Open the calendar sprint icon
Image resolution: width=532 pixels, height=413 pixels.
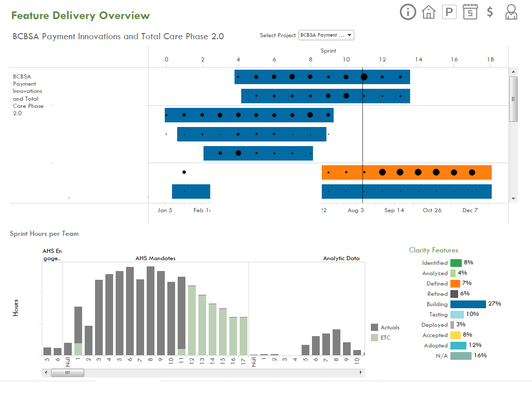click(x=470, y=11)
